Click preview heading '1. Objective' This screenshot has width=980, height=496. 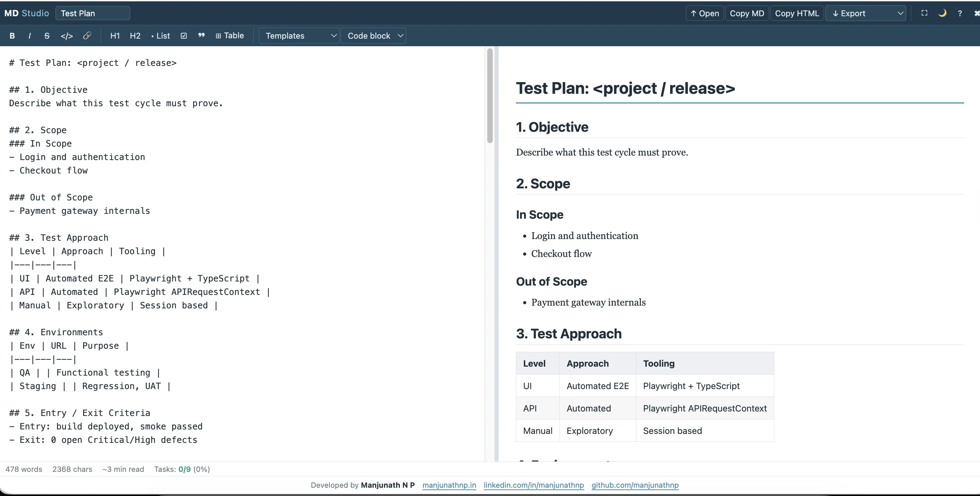click(552, 127)
